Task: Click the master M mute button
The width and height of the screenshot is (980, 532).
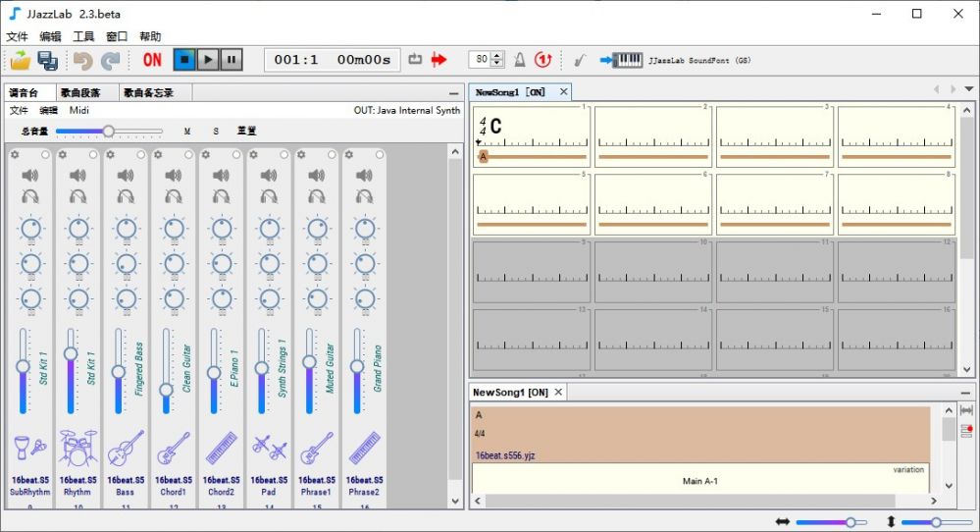Action: [x=186, y=132]
